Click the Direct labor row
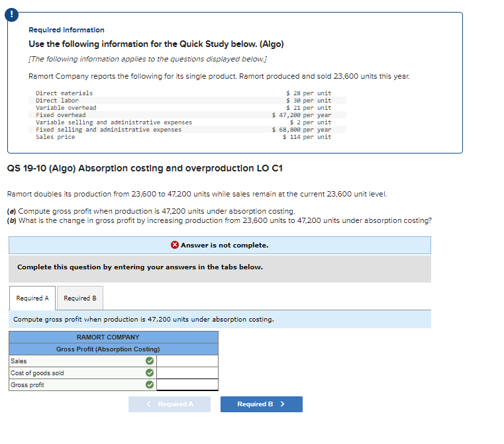This screenshot has width=504, height=444. (187, 101)
